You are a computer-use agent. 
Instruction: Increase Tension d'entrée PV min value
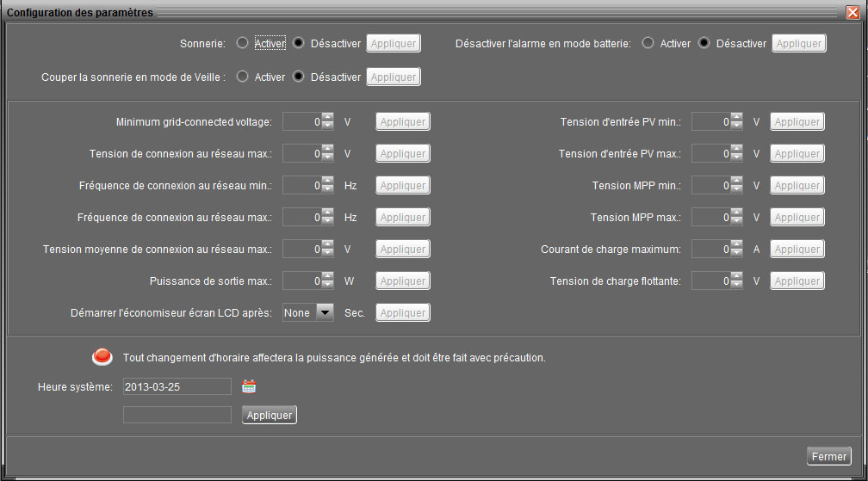(x=736, y=117)
